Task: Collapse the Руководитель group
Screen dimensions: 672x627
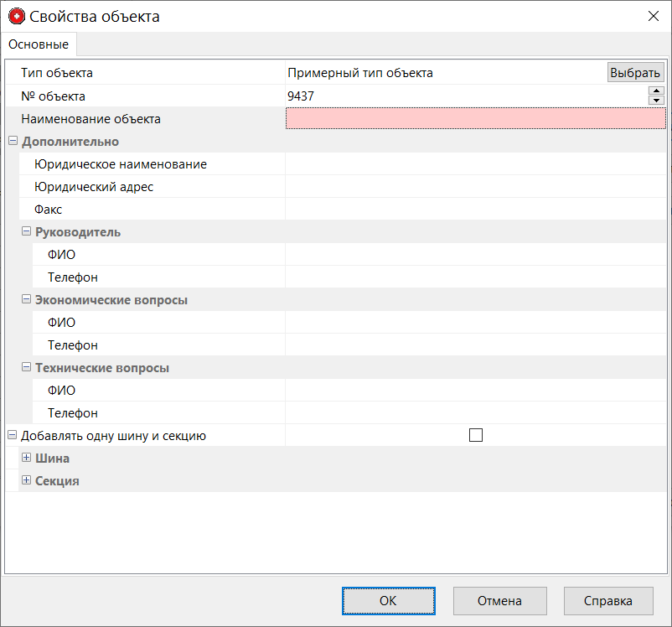Action: pos(26,231)
